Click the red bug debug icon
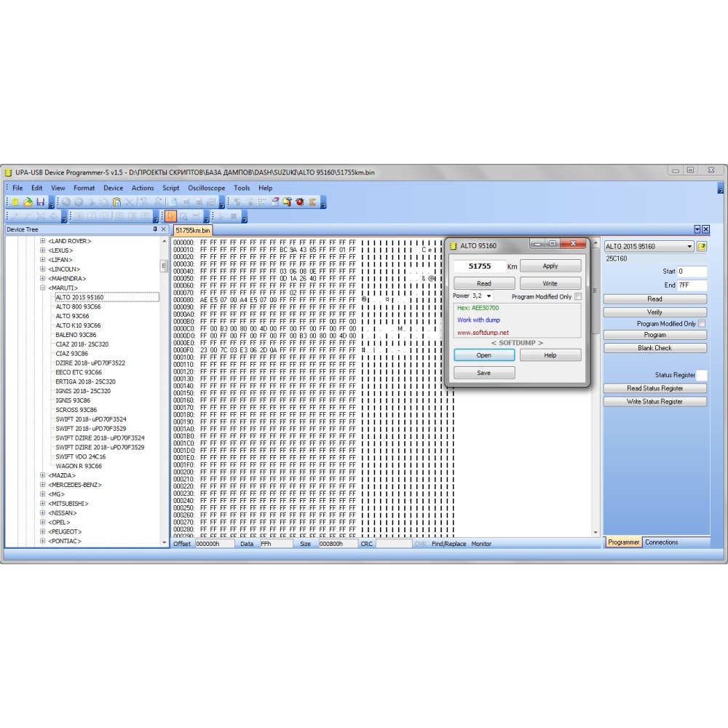This screenshot has height=728, width=728. [x=300, y=202]
